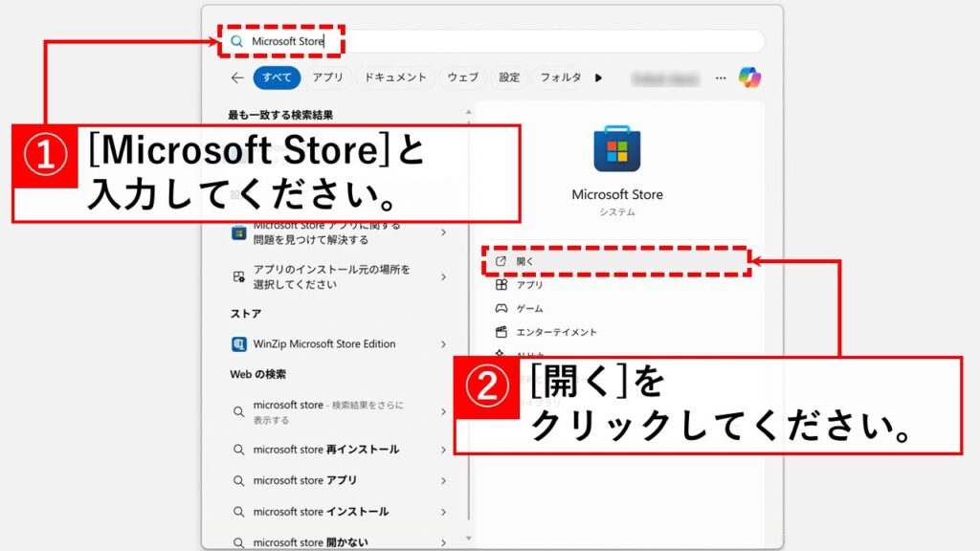This screenshot has height=551, width=980.
Task: Expand chevron for microsoft store インストール suggestion
Action: pyautogui.click(x=444, y=513)
